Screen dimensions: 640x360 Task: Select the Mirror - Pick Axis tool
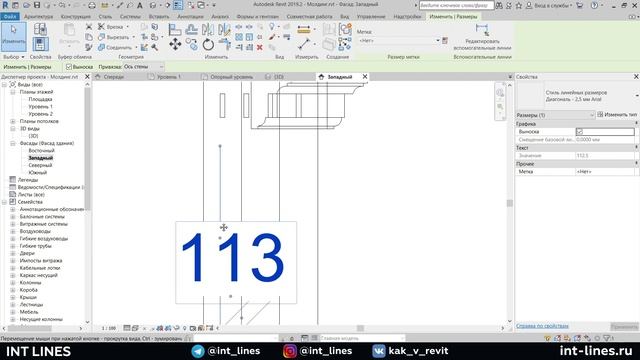point(208,29)
